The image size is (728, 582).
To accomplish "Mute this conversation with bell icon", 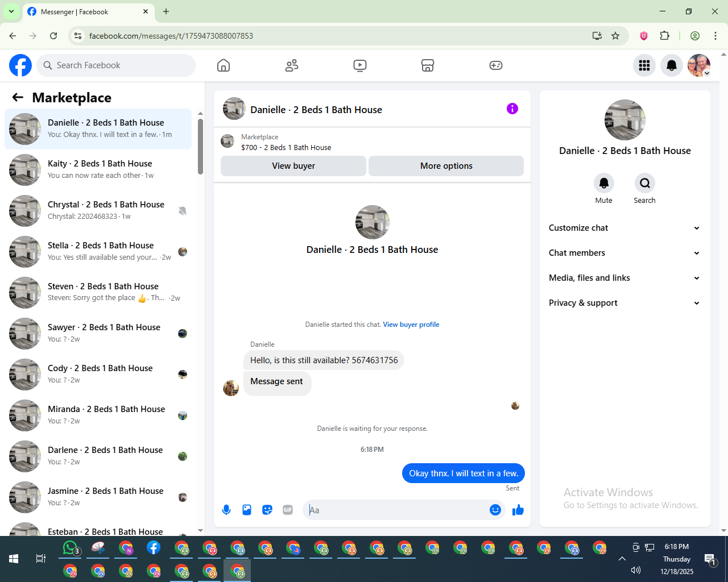I will (604, 183).
